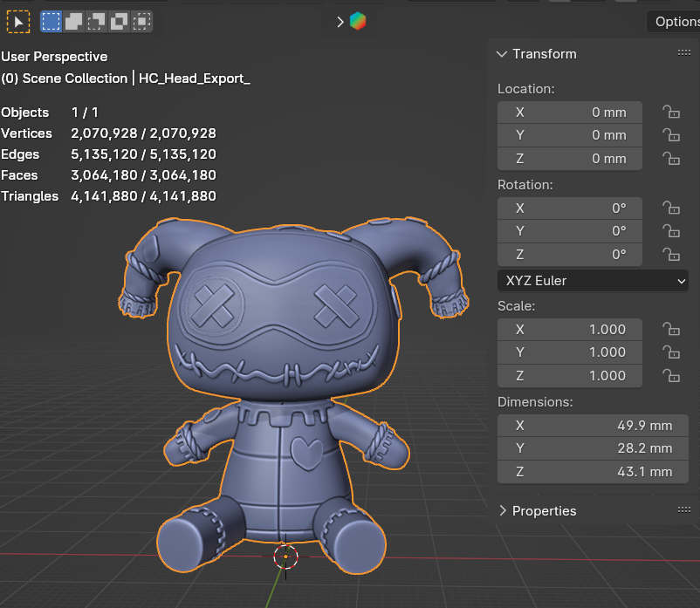
Task: Lock Rotation X
Action: click(671, 208)
